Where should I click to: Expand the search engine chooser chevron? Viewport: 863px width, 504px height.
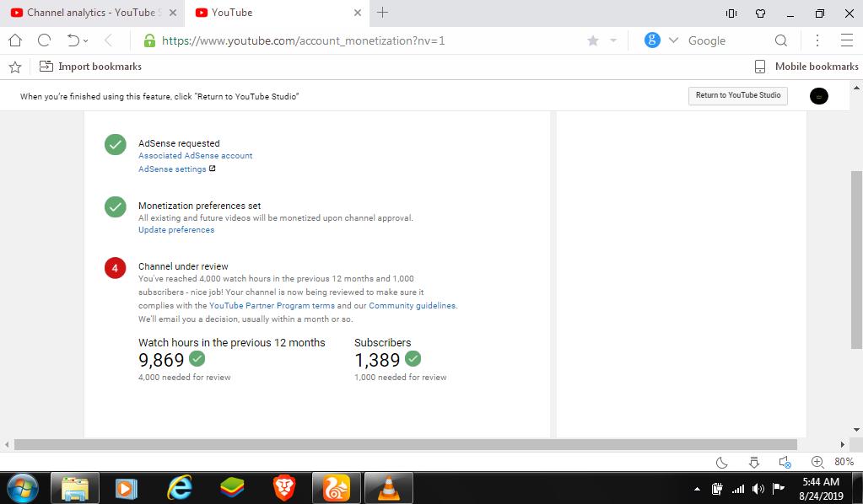673,40
